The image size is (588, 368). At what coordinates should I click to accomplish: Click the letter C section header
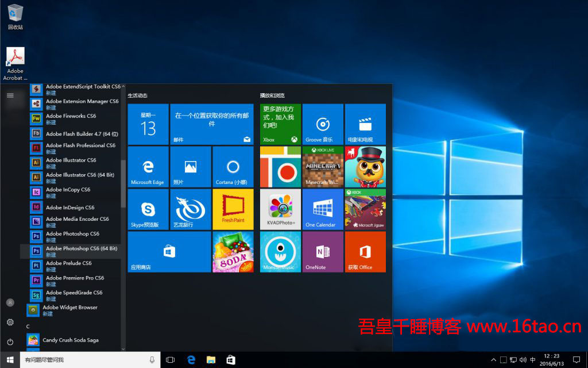tap(28, 326)
